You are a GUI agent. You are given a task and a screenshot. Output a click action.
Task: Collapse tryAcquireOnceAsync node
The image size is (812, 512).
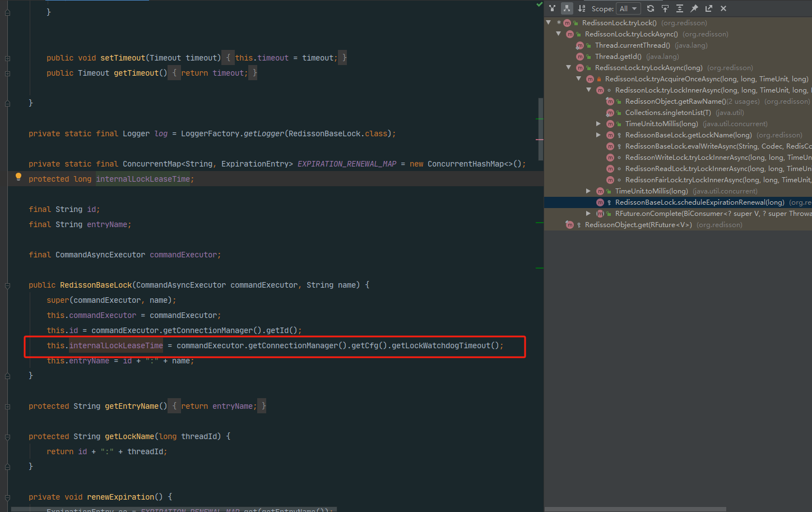[x=579, y=79]
